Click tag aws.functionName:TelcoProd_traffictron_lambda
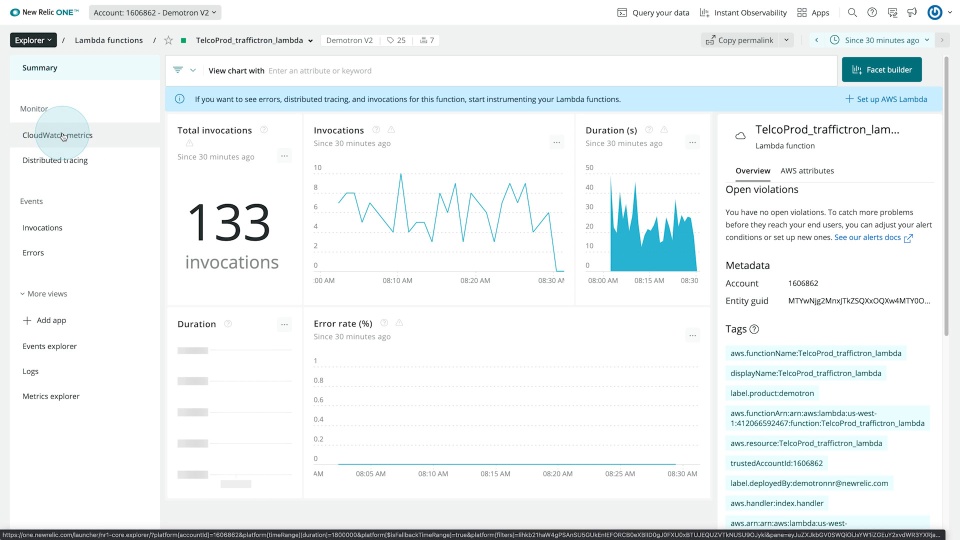This screenshot has height=540, width=960. click(816, 353)
